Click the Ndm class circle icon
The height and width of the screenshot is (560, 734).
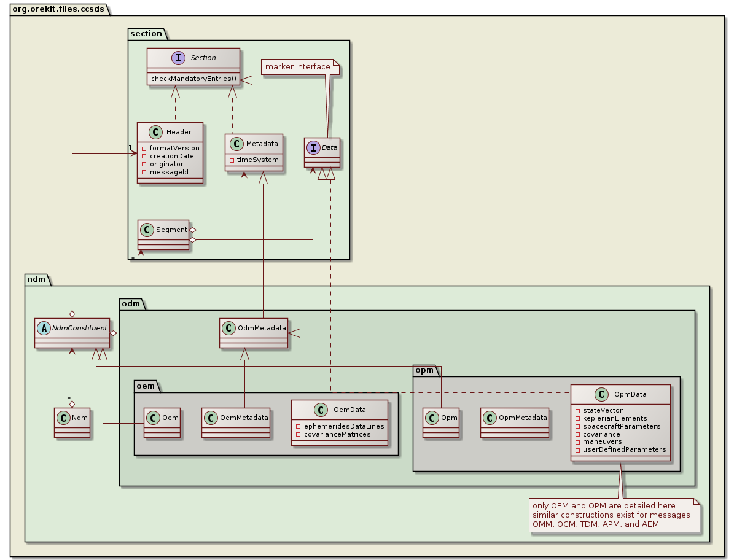[63, 418]
